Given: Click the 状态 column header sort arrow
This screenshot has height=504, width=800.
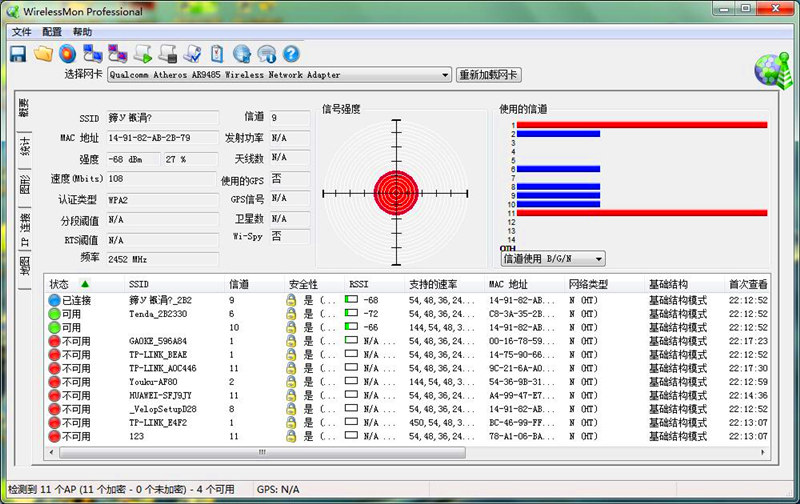Looking at the screenshot, I should tap(85, 284).
